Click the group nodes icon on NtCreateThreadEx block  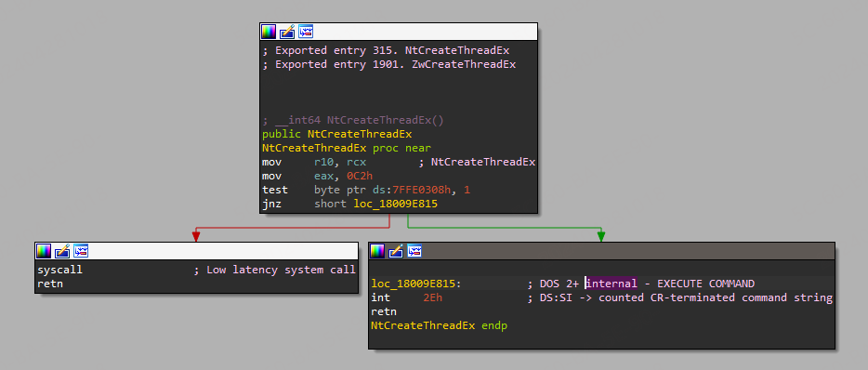(306, 32)
